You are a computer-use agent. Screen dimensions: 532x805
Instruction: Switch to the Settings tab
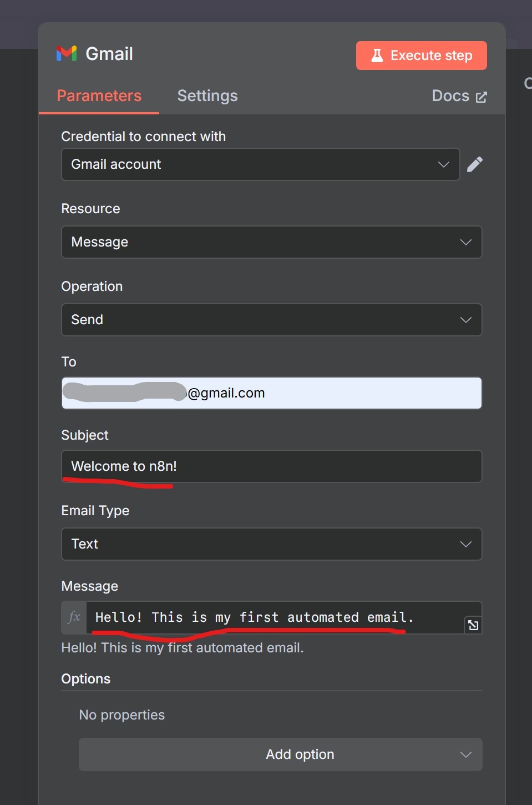pyautogui.click(x=207, y=95)
